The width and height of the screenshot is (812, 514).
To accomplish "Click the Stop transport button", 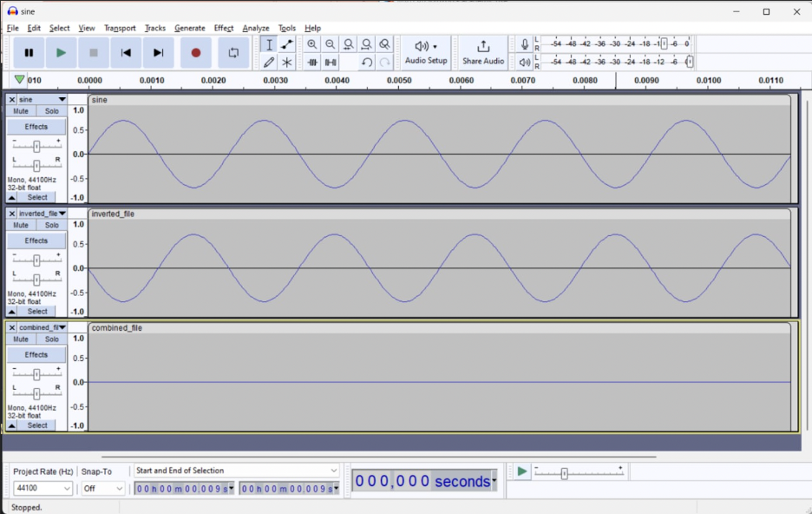I will pyautogui.click(x=93, y=52).
